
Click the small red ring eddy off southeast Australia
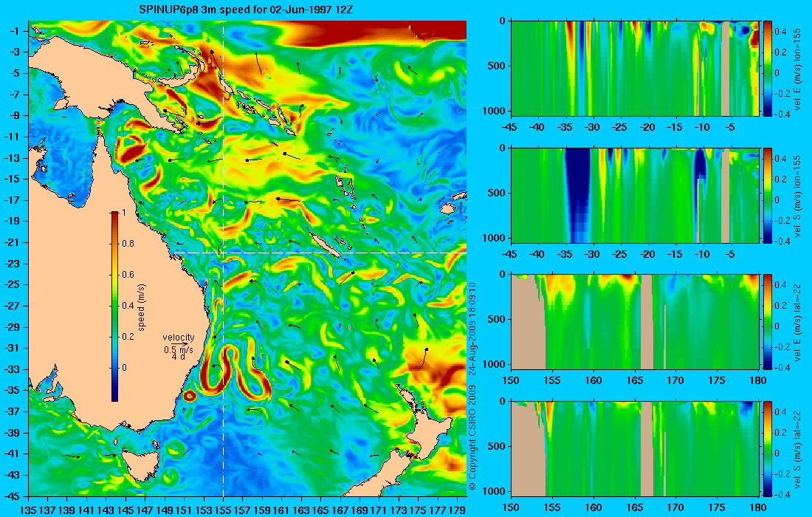[x=190, y=397]
